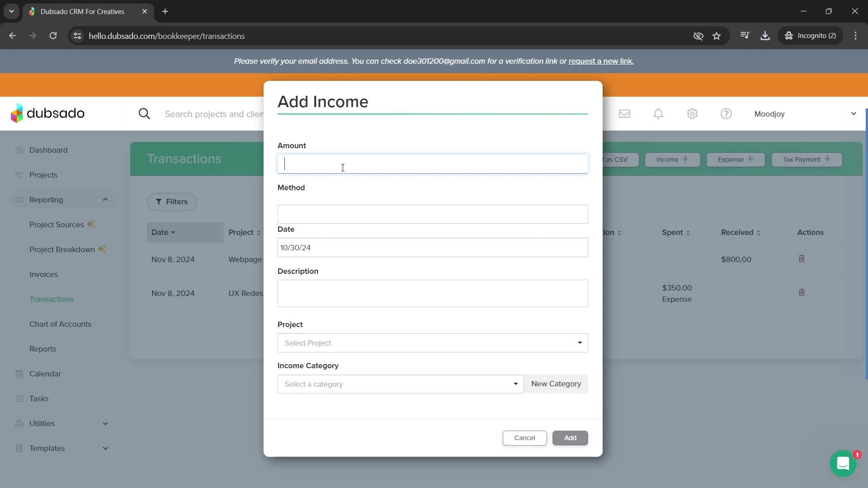
Task: Delete the $800.00 transaction via trash icon
Action: [x=802, y=258]
